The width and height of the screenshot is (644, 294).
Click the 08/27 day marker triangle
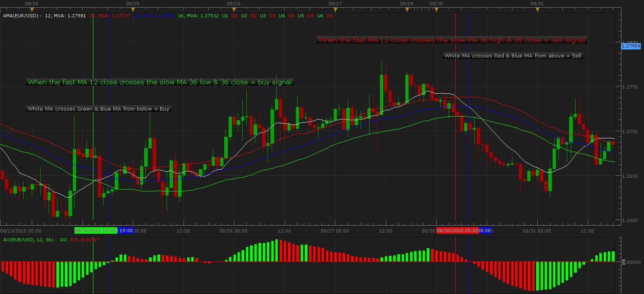(335, 9)
